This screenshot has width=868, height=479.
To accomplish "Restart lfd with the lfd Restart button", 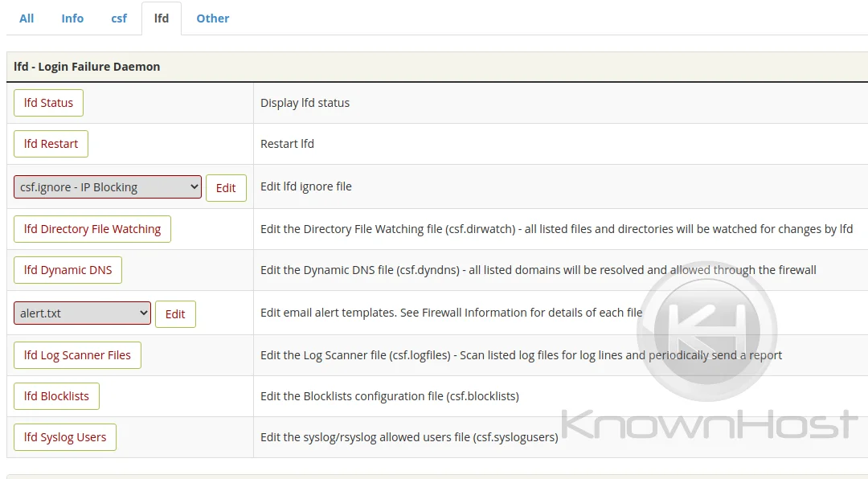I will (x=51, y=144).
